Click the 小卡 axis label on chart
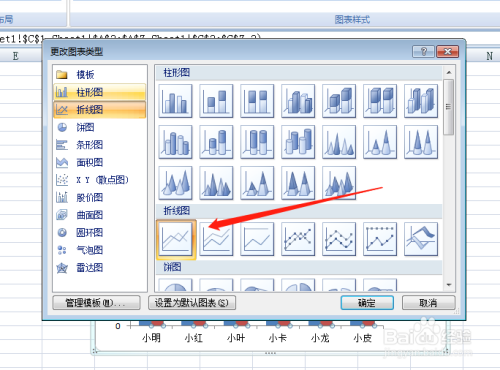Screen dimensions: 500x370 (278, 338)
